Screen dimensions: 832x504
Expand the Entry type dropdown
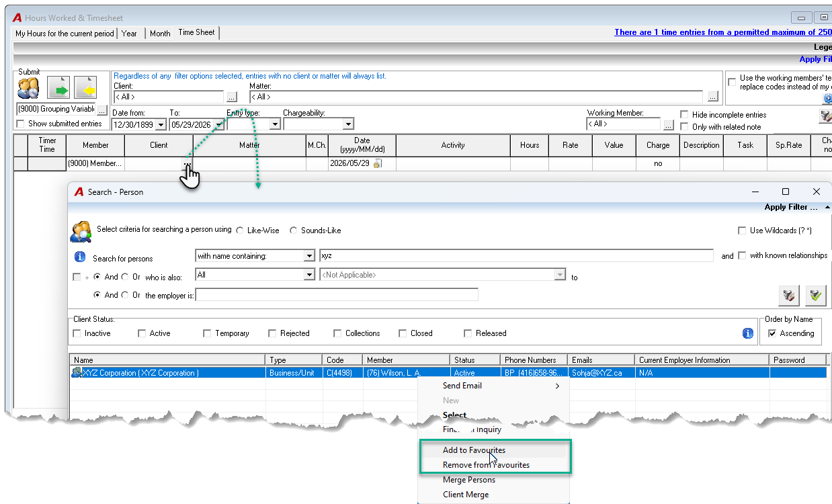pyautogui.click(x=275, y=124)
